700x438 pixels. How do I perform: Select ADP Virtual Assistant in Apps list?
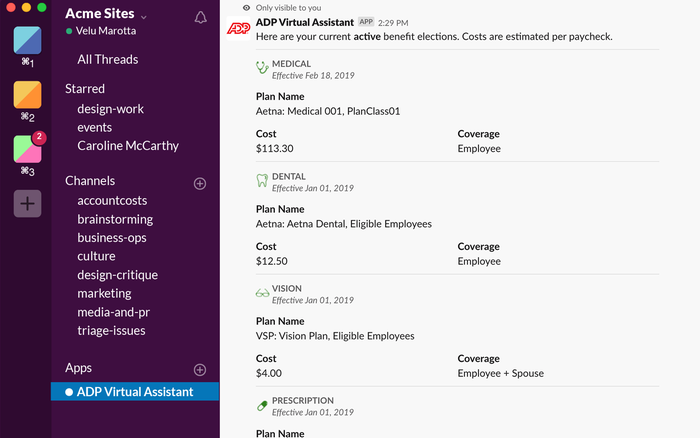[x=135, y=392]
